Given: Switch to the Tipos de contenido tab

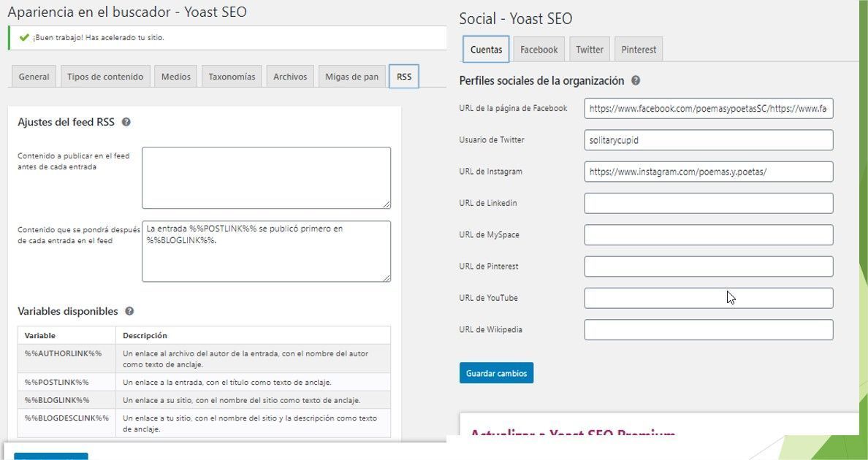Looking at the screenshot, I should point(105,77).
